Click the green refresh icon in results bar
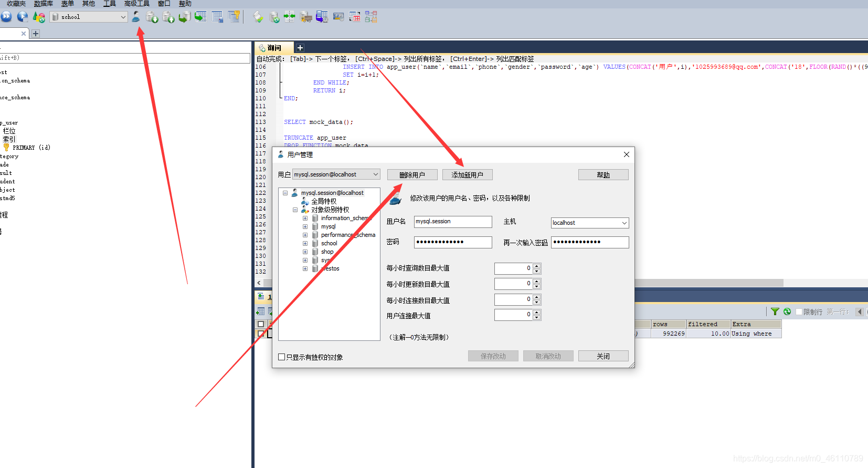The width and height of the screenshot is (868, 468). point(787,311)
